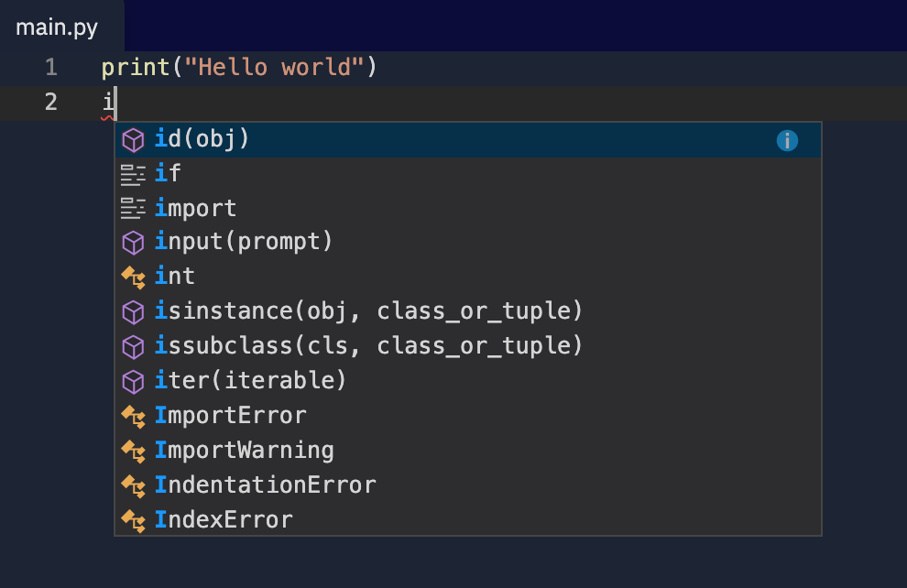The width and height of the screenshot is (907, 588).
Task: Click the keyword icon beside if
Action: pyautogui.click(x=133, y=175)
